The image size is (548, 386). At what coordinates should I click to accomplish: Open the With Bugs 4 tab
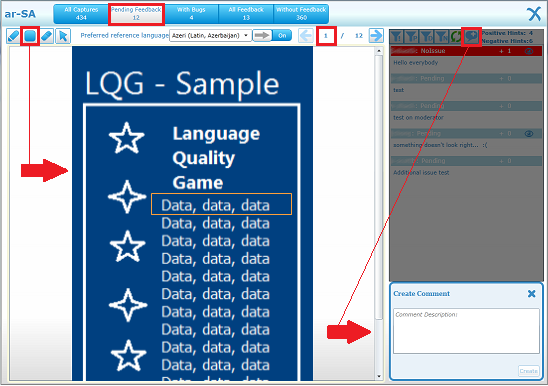click(191, 14)
